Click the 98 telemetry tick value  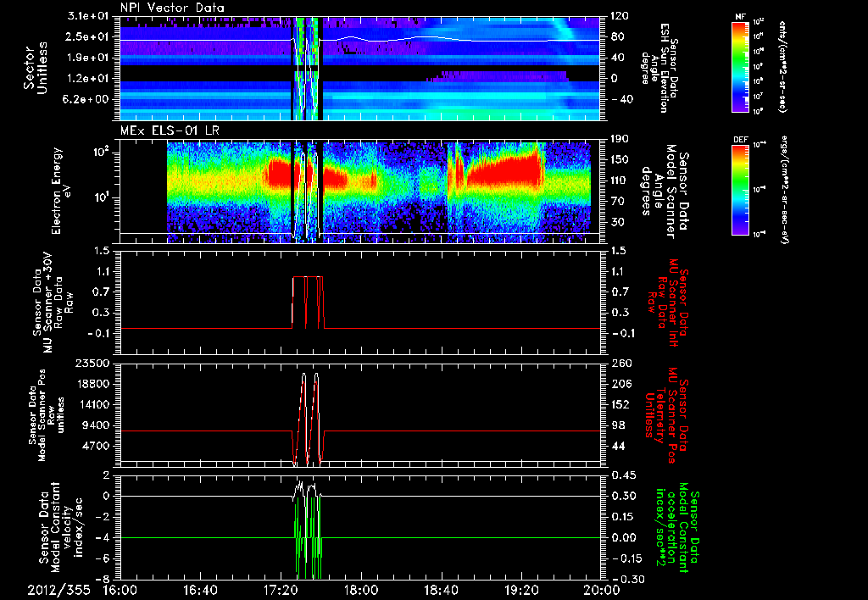[x=620, y=425]
